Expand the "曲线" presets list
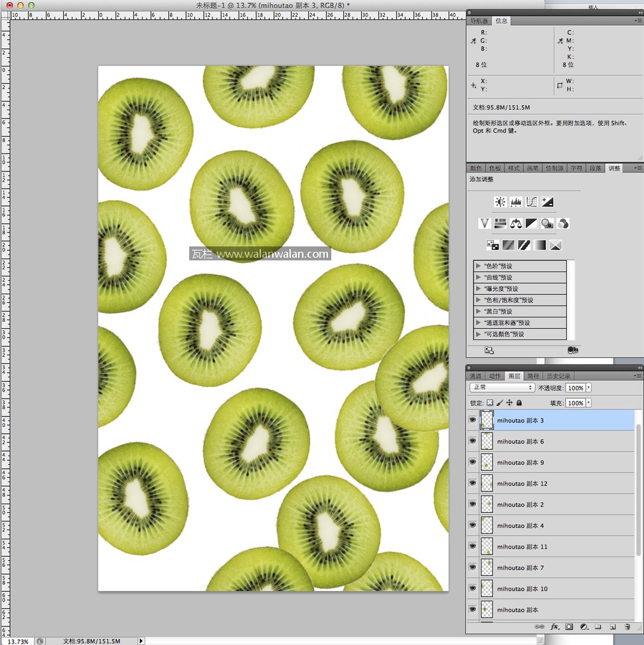This screenshot has height=645, width=644. (478, 278)
